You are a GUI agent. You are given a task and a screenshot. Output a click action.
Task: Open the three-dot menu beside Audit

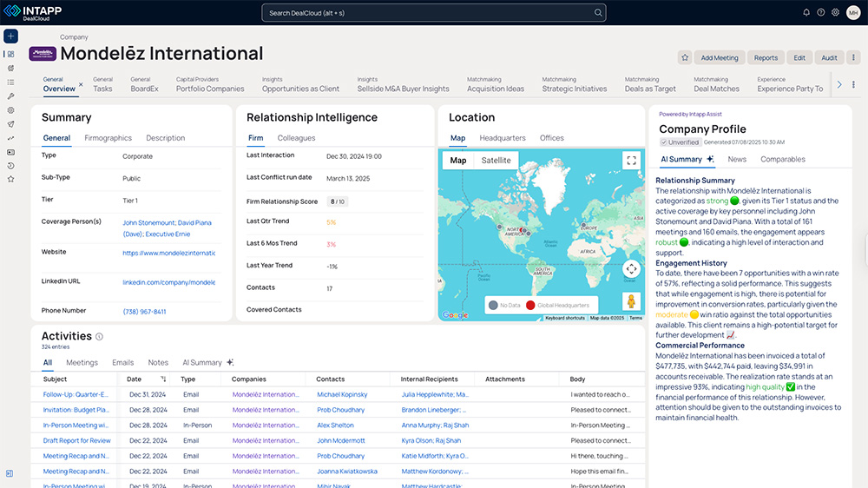tap(854, 58)
